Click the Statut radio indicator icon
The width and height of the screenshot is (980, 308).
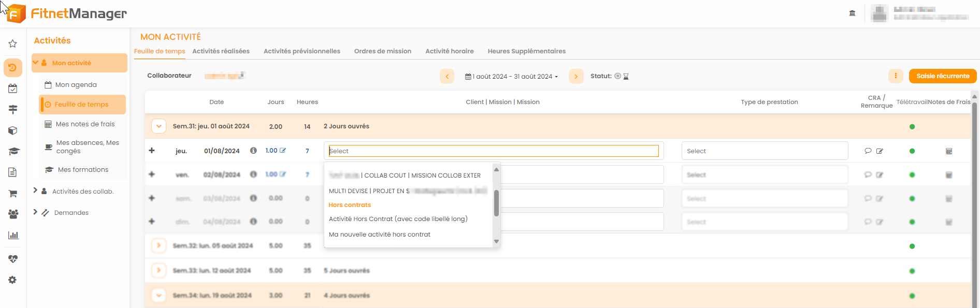(x=617, y=76)
